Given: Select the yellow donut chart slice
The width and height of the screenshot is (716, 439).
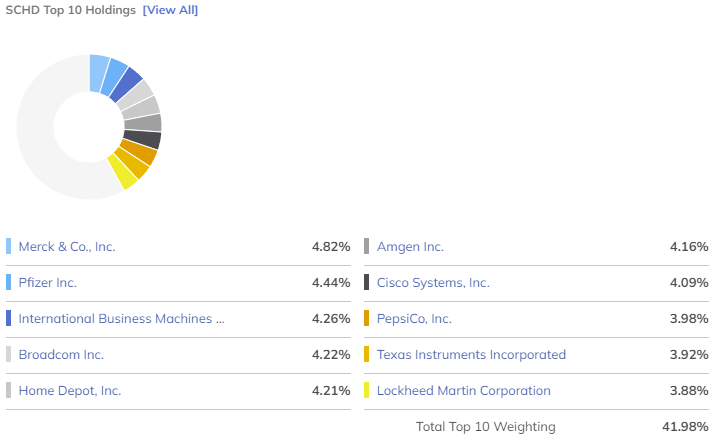Looking at the screenshot, I should pyautogui.click(x=122, y=173).
